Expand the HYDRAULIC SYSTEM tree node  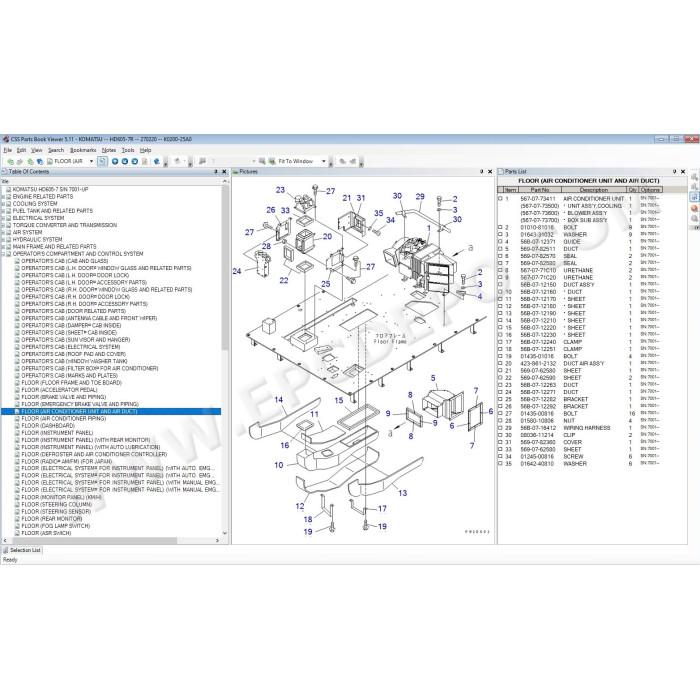tap(4, 240)
